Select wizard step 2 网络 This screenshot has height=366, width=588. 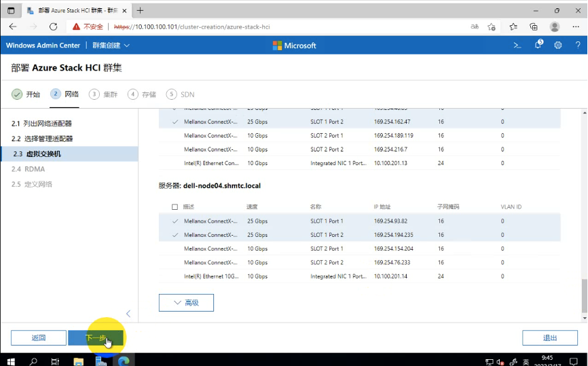(65, 94)
